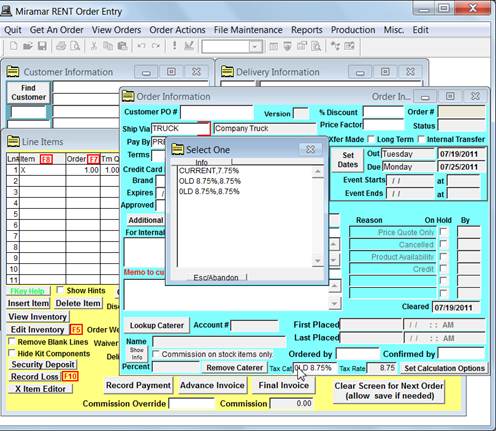The image size is (496, 431).
Task: Click the New document toolbar icon
Action: 13,46
